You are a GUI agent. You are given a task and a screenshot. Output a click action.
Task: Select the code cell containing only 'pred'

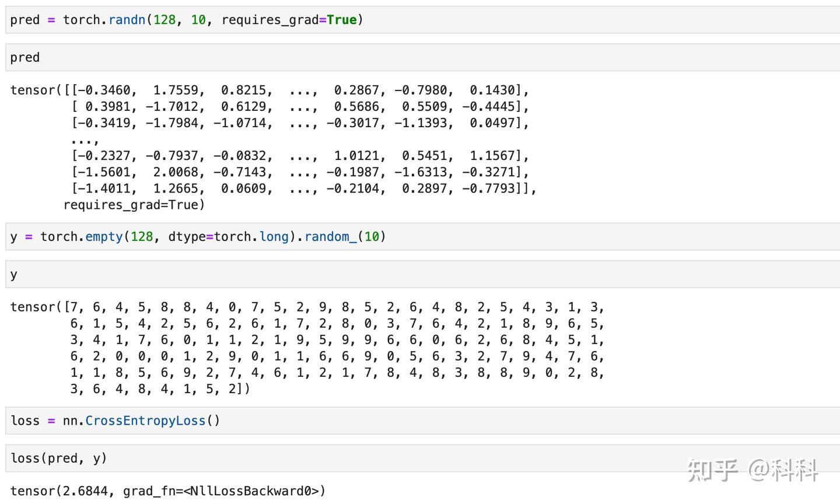pos(423,57)
